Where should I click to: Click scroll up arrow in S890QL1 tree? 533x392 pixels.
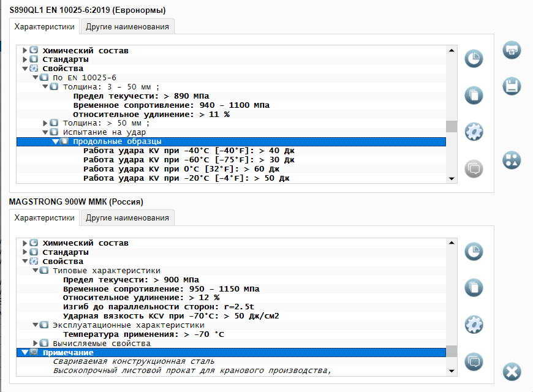point(452,50)
